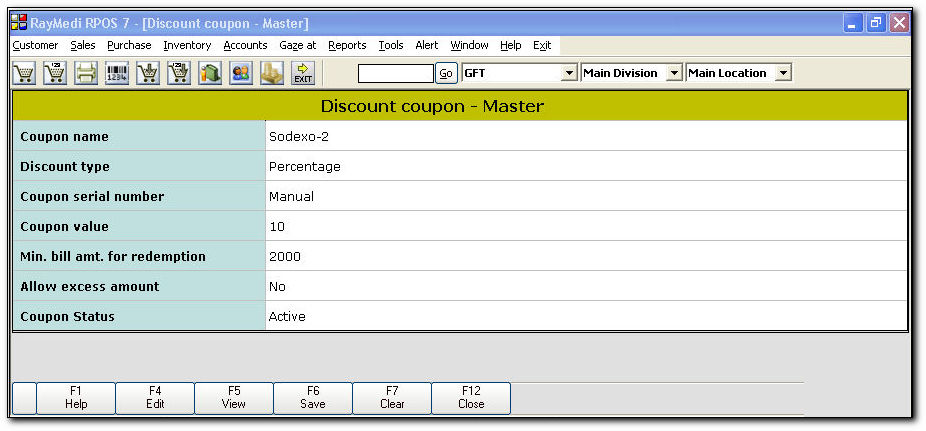Click the F6 Save button
The height and width of the screenshot is (431, 926).
pos(313,398)
